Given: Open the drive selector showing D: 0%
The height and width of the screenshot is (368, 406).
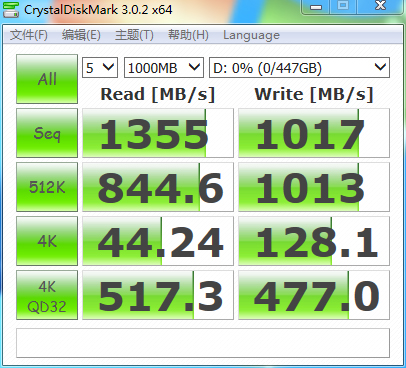Looking at the screenshot, I should tap(299, 68).
